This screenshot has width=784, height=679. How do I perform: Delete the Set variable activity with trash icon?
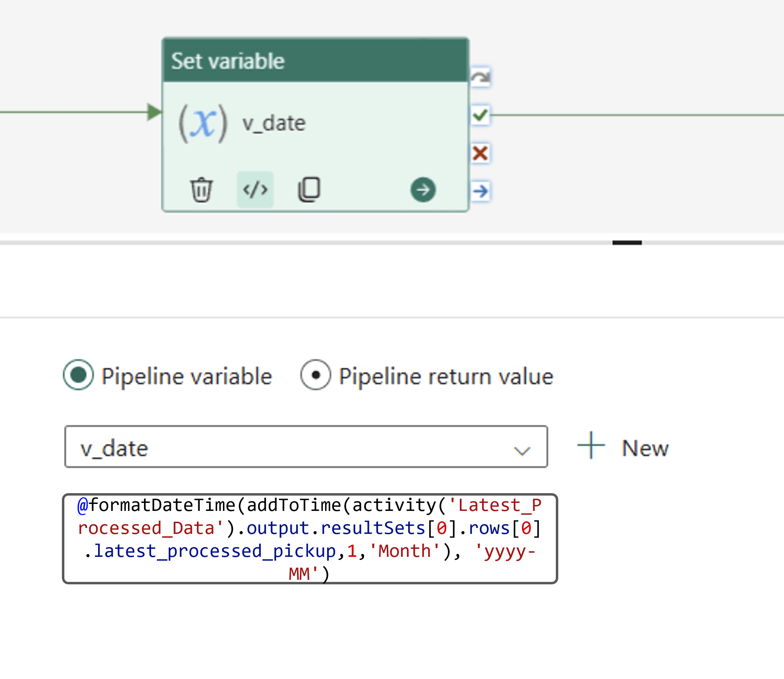pyautogui.click(x=201, y=189)
